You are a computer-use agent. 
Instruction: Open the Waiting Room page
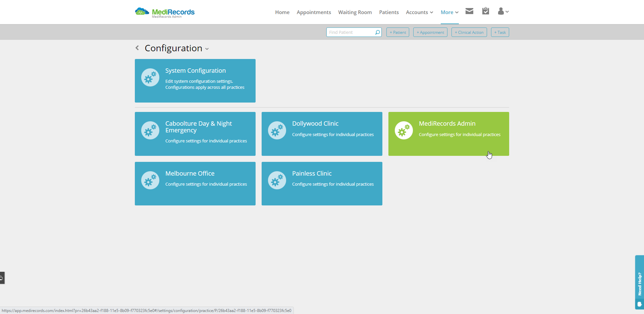click(355, 12)
